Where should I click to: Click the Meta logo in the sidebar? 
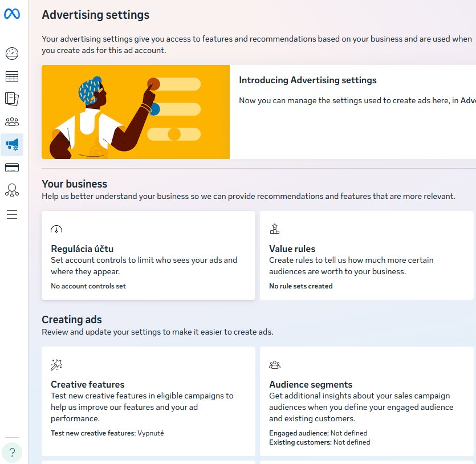coord(12,15)
